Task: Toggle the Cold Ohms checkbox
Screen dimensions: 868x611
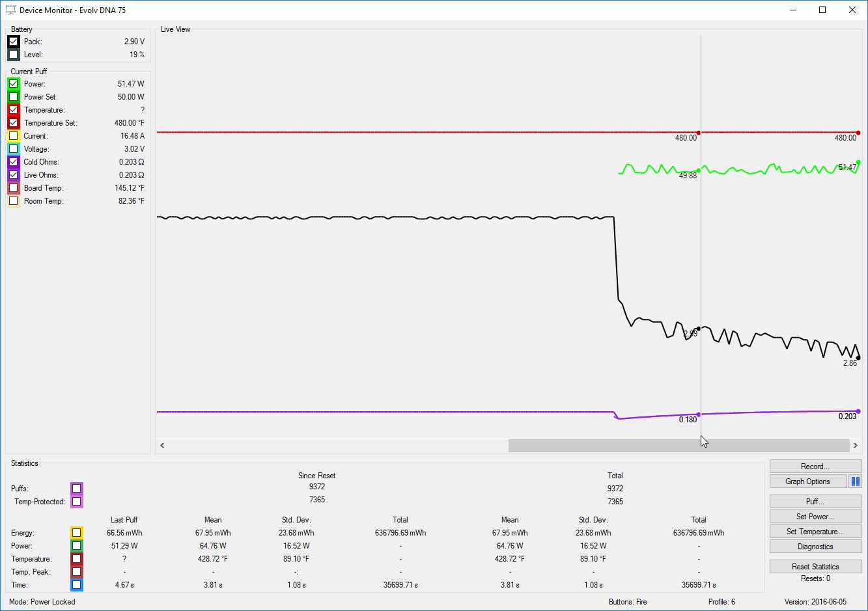Action: (x=13, y=162)
